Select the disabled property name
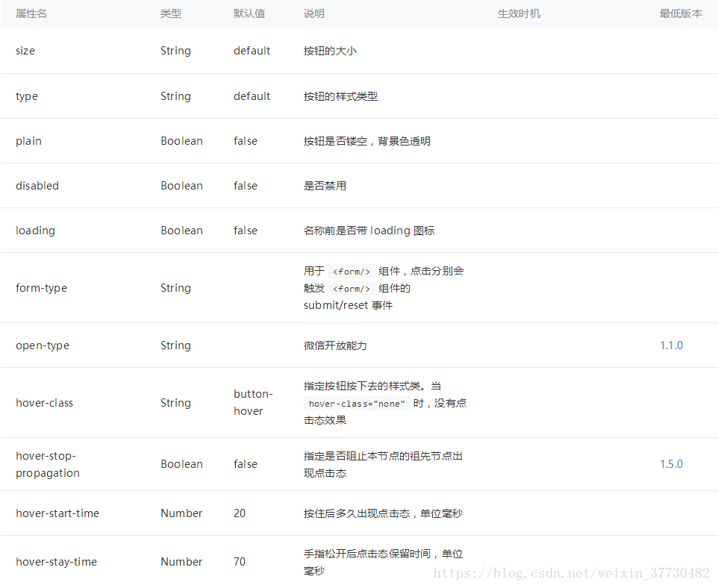This screenshot has height=588, width=718. [x=37, y=185]
